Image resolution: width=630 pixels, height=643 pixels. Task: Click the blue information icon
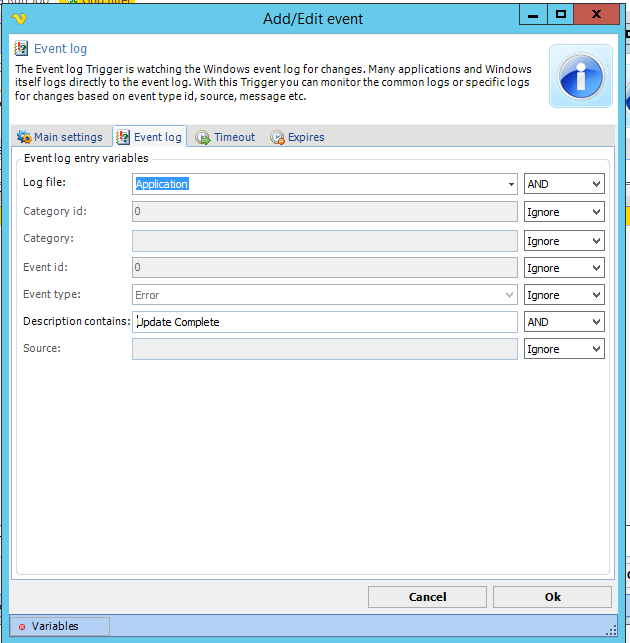pyautogui.click(x=580, y=76)
